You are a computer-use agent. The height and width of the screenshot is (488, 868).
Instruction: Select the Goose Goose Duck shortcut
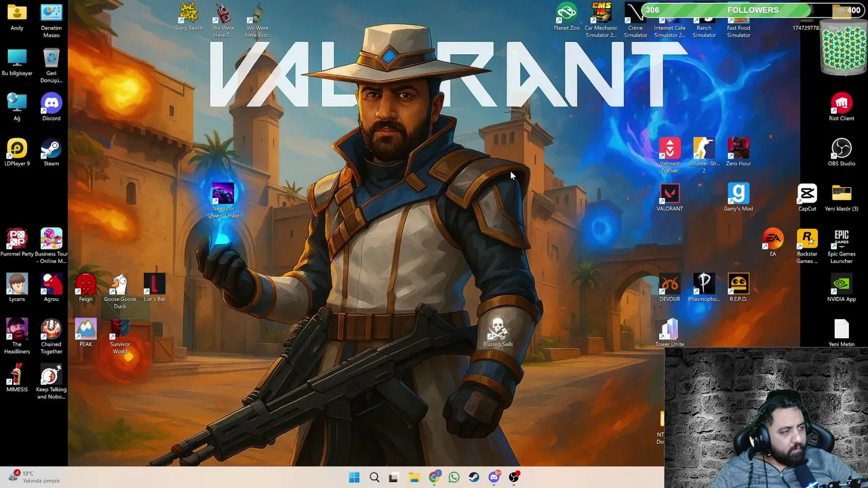click(x=120, y=292)
